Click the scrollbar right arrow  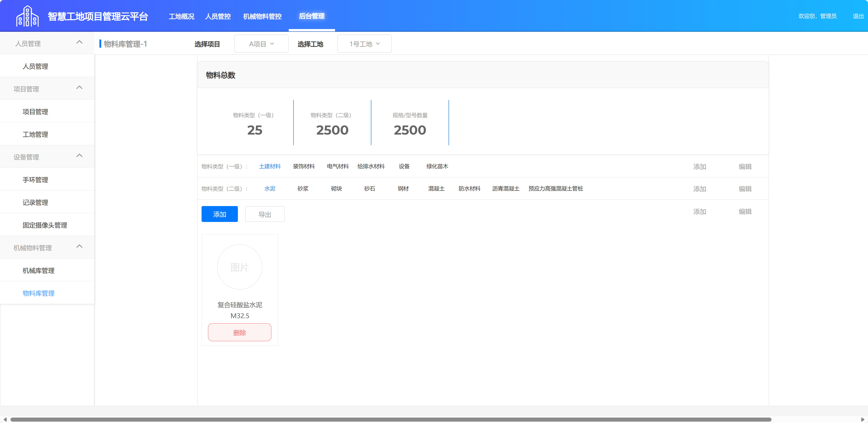[x=863, y=419]
